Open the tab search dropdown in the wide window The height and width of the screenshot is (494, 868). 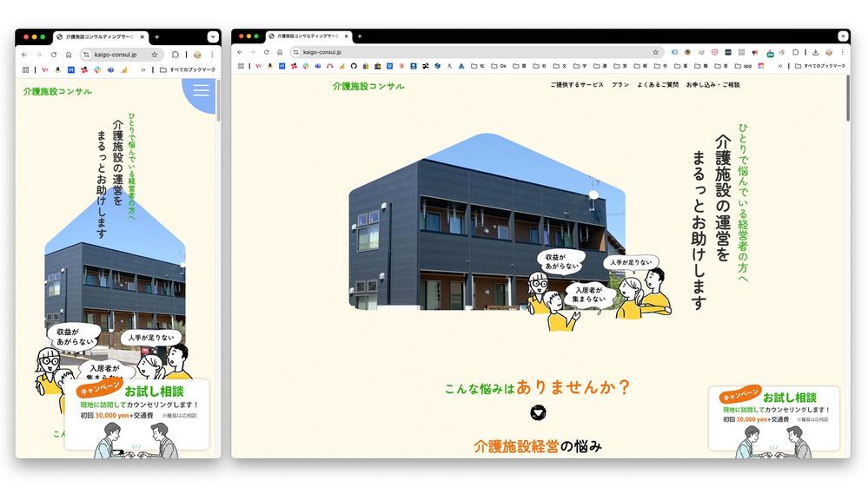[843, 36]
